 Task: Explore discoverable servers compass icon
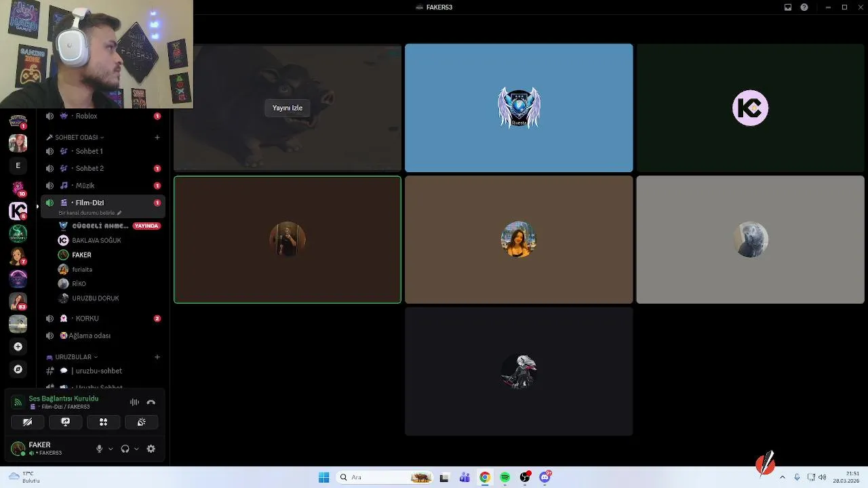[18, 369]
